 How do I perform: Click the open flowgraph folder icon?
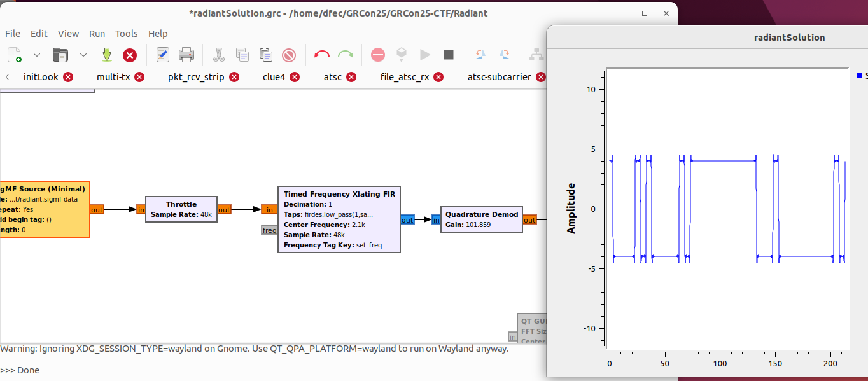tap(60, 55)
